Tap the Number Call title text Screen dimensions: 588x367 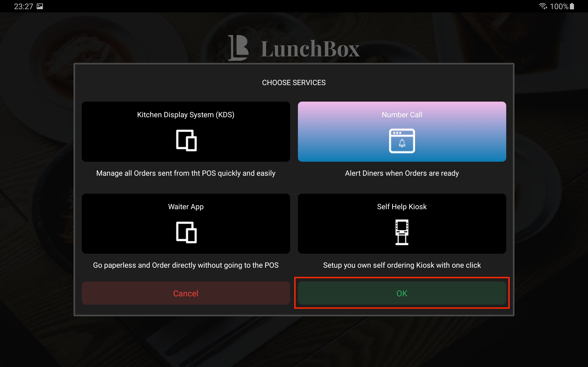click(x=402, y=114)
